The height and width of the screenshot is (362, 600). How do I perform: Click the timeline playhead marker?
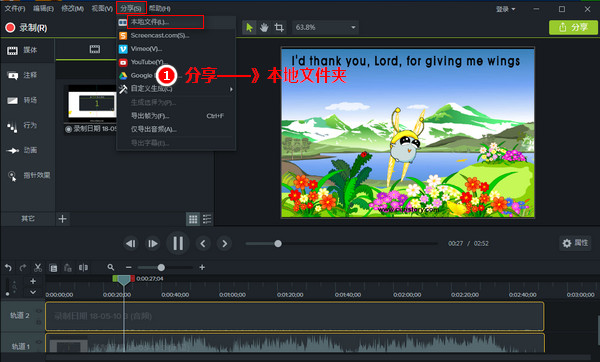tap(123, 279)
